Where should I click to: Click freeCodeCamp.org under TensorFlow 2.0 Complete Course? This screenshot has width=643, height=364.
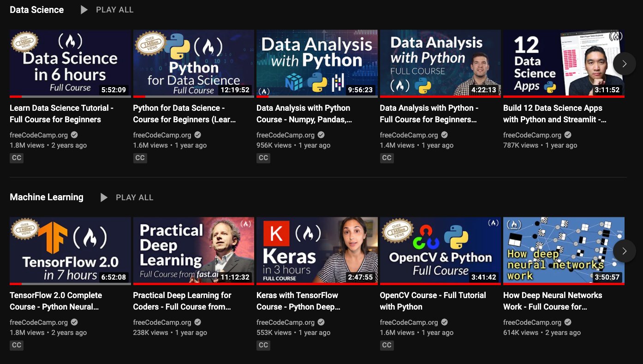click(x=39, y=322)
